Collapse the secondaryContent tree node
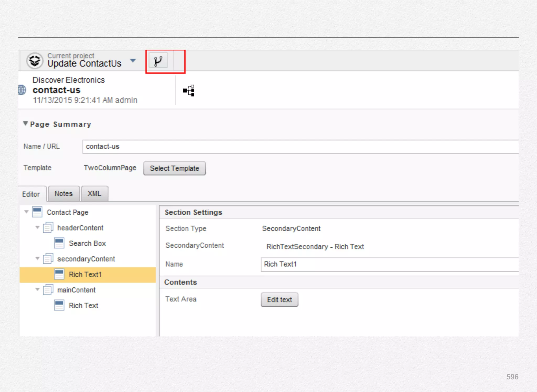 point(37,258)
